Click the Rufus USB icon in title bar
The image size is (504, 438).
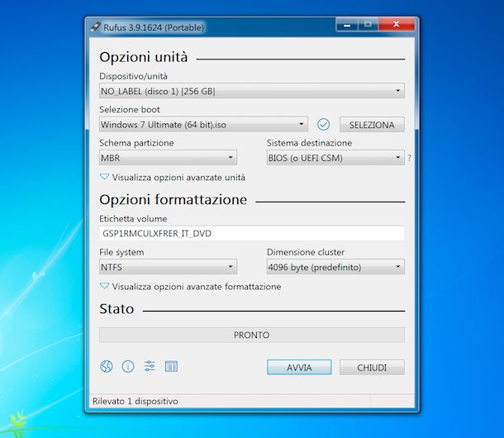[x=96, y=26]
